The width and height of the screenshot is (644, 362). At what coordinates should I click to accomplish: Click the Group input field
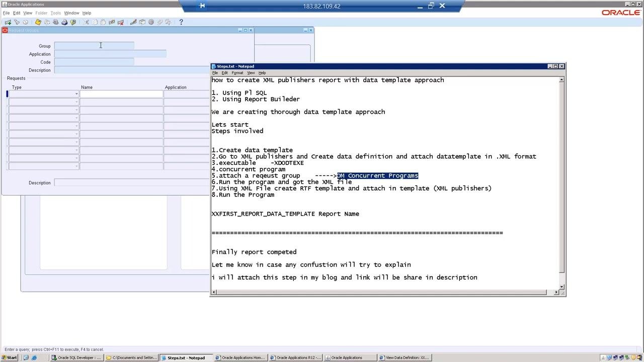(x=94, y=46)
